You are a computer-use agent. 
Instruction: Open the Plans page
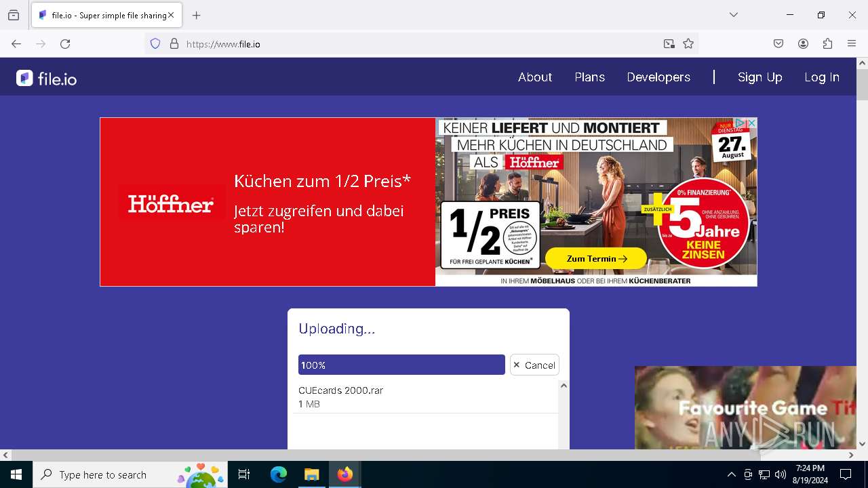[589, 77]
